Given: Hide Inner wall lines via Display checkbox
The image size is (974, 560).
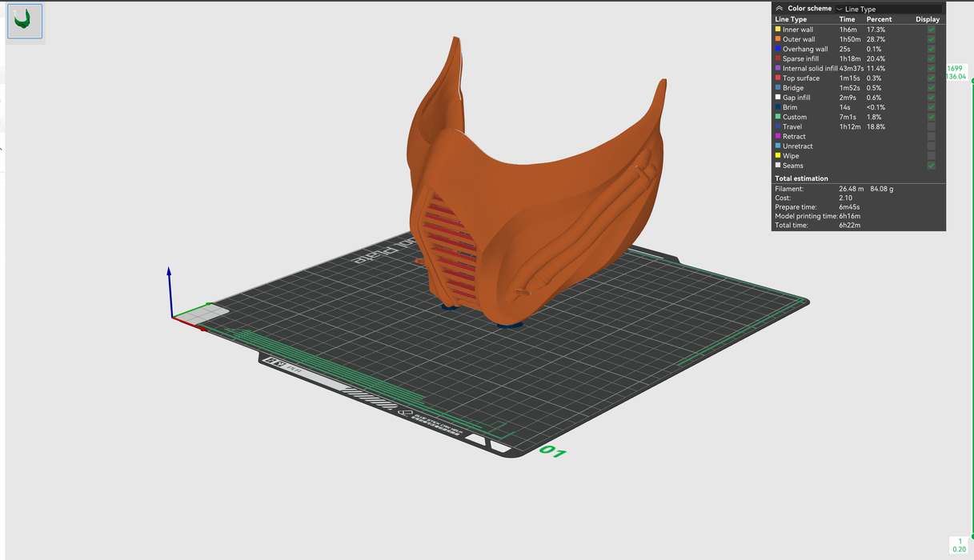Looking at the screenshot, I should (x=931, y=30).
